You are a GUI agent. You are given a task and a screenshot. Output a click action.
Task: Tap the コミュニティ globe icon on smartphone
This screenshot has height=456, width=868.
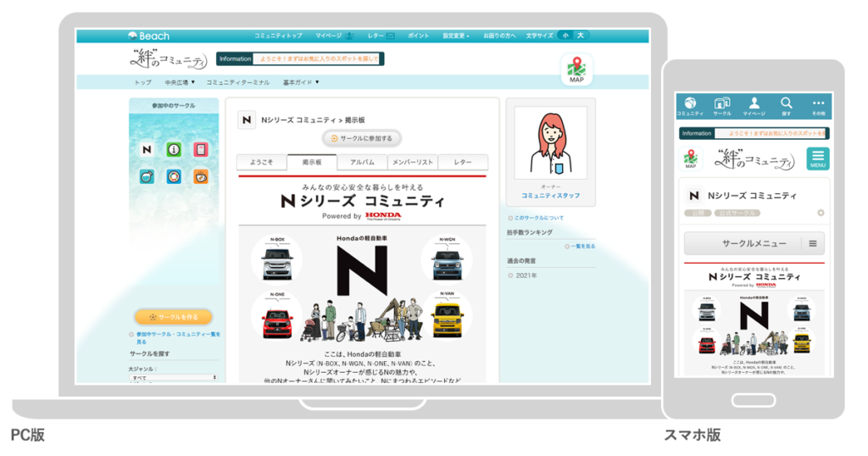(x=690, y=106)
